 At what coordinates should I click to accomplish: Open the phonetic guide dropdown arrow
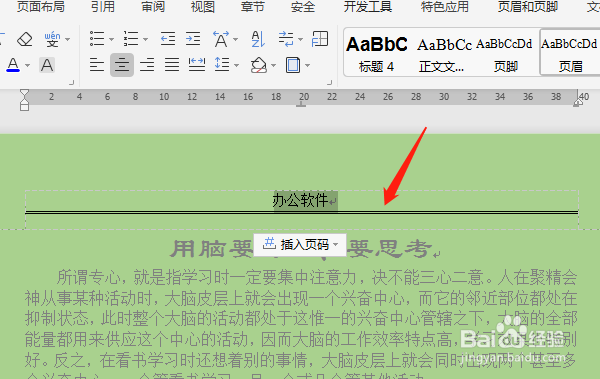coord(68,39)
